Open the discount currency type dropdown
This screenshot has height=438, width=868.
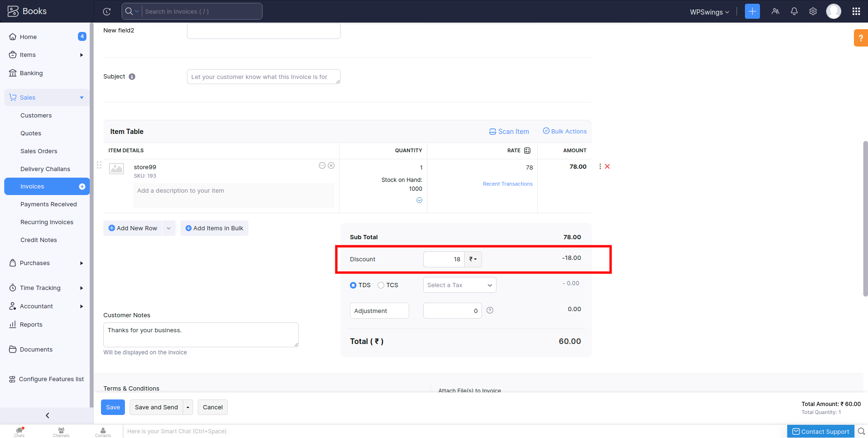pos(473,259)
